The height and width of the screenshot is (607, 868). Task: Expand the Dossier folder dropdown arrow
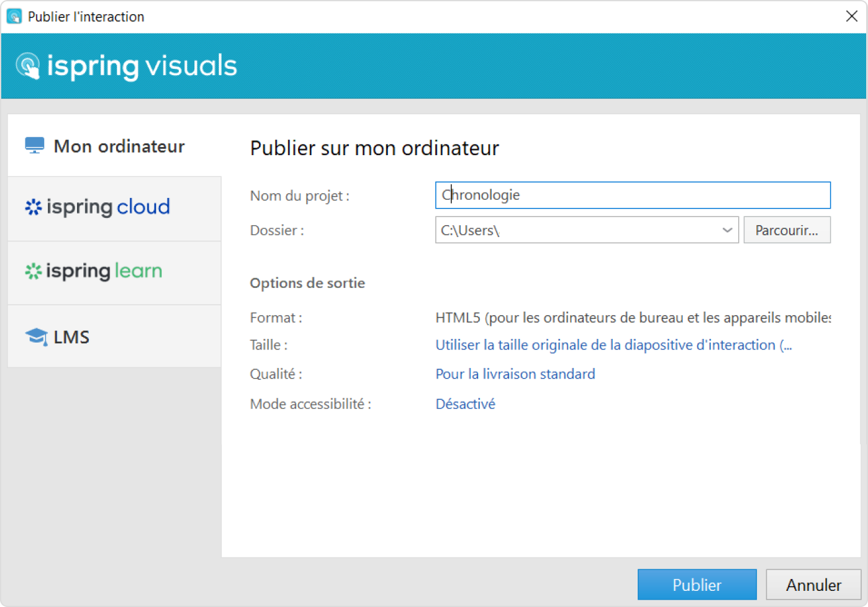click(727, 230)
